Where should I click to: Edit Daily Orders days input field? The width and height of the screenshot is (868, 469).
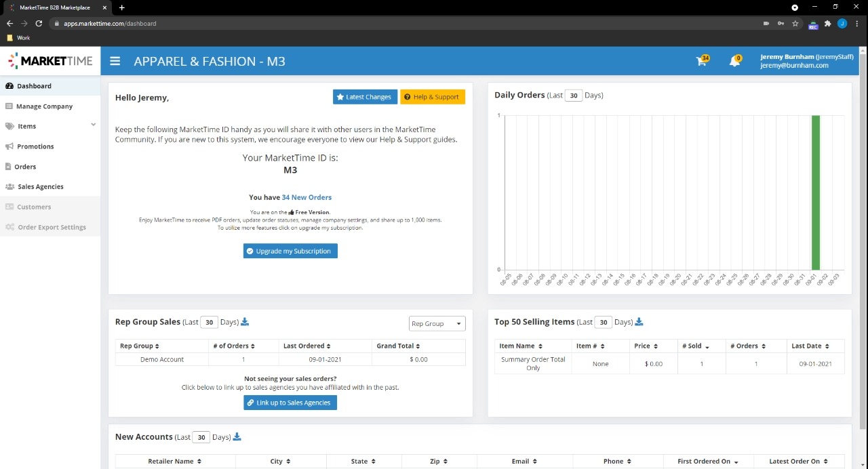[x=574, y=96]
